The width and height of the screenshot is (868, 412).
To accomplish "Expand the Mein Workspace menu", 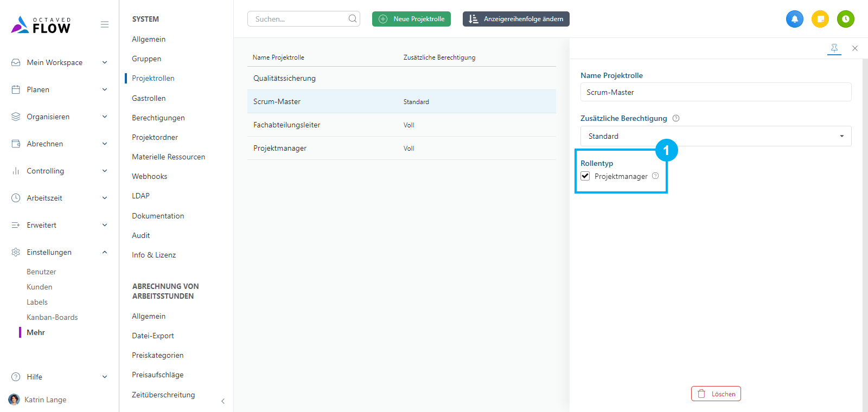I will [60, 62].
